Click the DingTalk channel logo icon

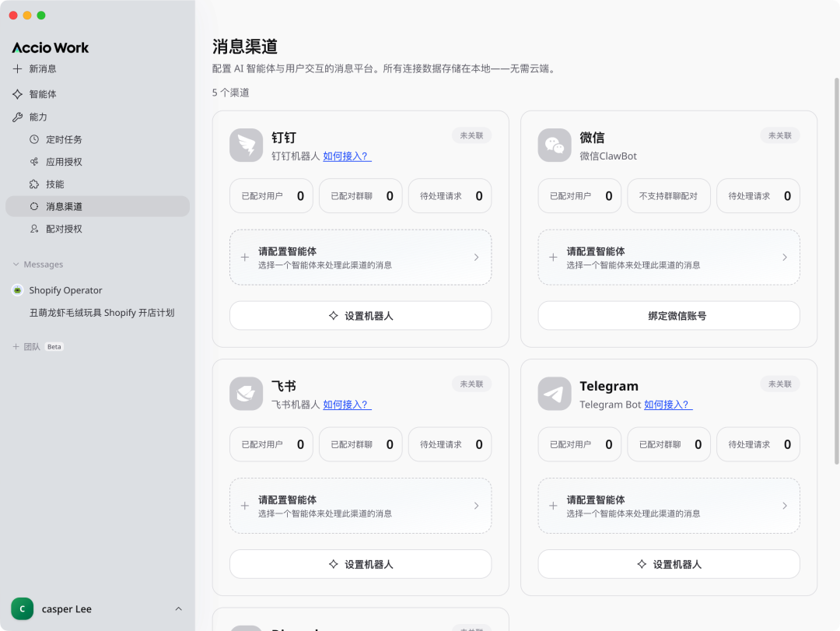click(246, 145)
